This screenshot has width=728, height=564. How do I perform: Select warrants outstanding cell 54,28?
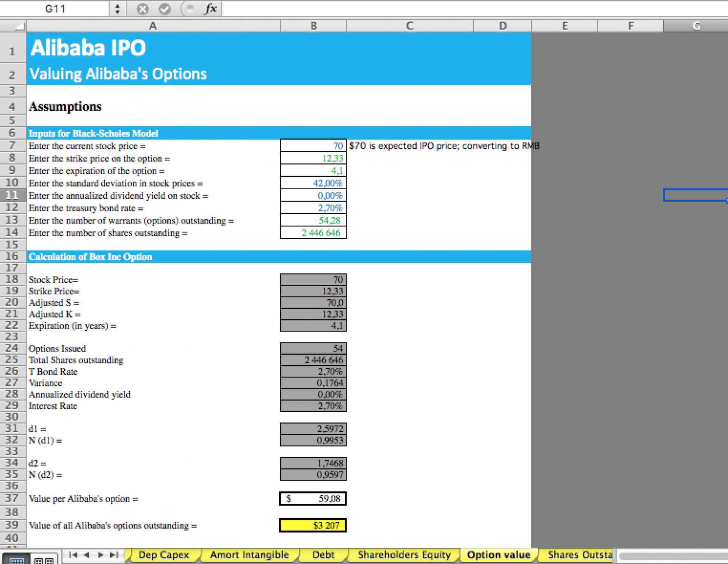click(x=313, y=220)
